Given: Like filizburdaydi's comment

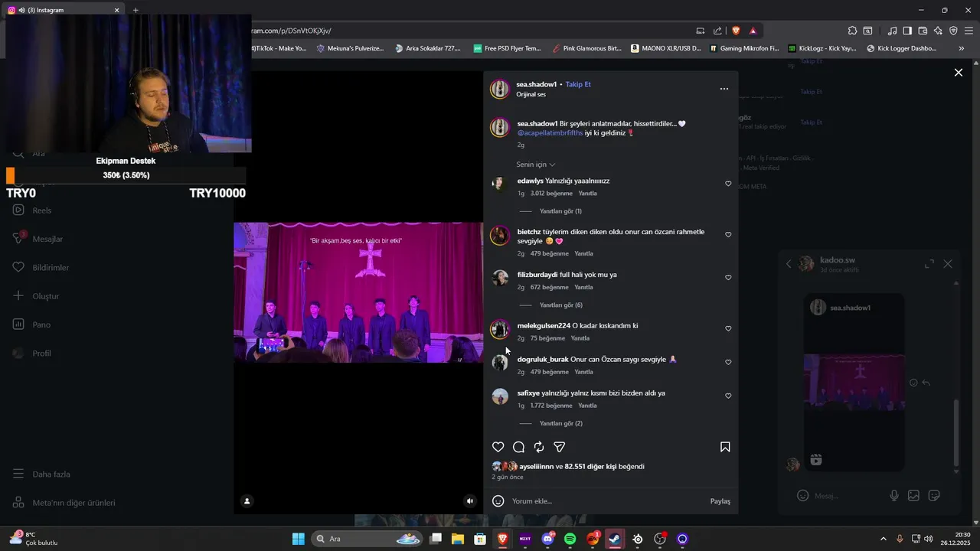Looking at the screenshot, I should 728,278.
